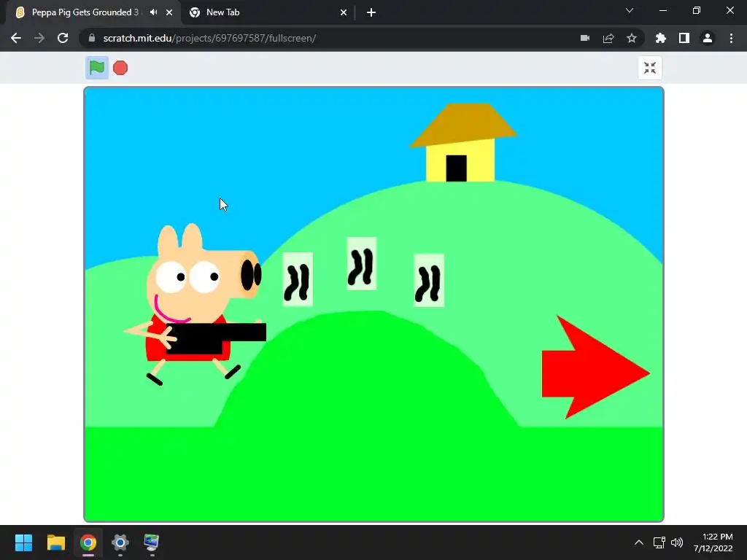Viewport: 747px width, 560px height.
Task: Click the red stop sign button
Action: [120, 68]
